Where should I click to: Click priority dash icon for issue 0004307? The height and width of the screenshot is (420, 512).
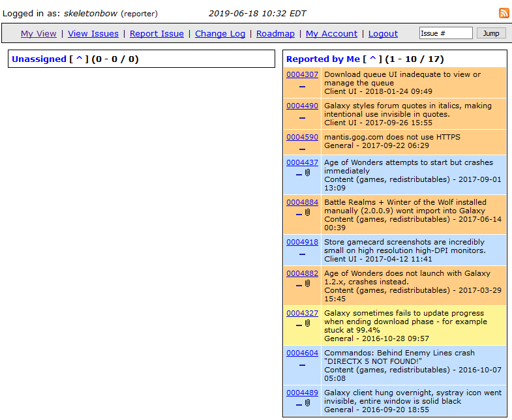click(303, 87)
